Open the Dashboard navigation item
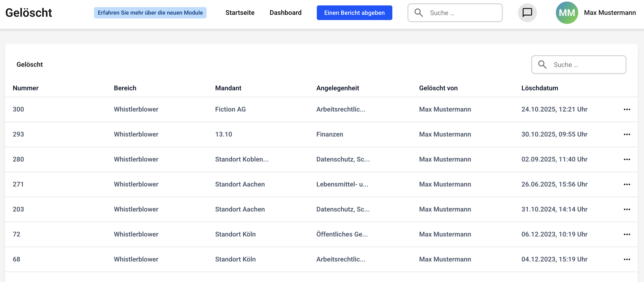Image resolution: width=644 pixels, height=282 pixels. (285, 12)
